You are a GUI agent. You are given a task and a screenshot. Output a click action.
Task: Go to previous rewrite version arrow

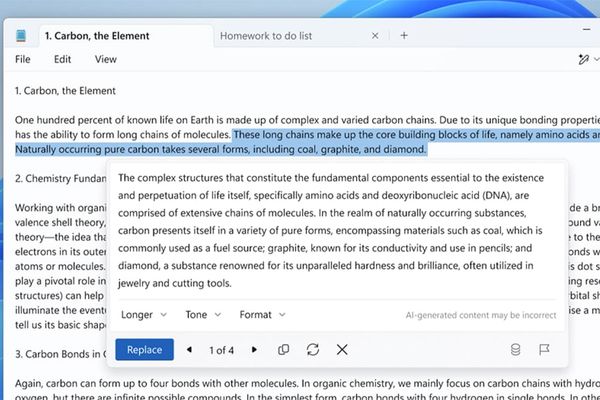pyautogui.click(x=189, y=349)
